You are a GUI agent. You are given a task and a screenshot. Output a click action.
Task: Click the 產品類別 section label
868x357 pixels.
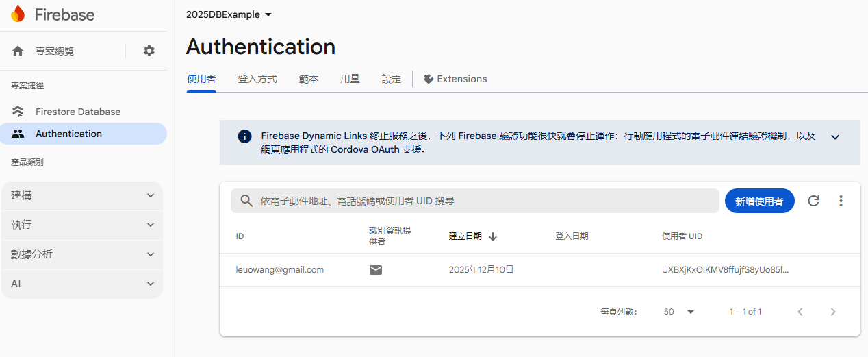point(27,162)
